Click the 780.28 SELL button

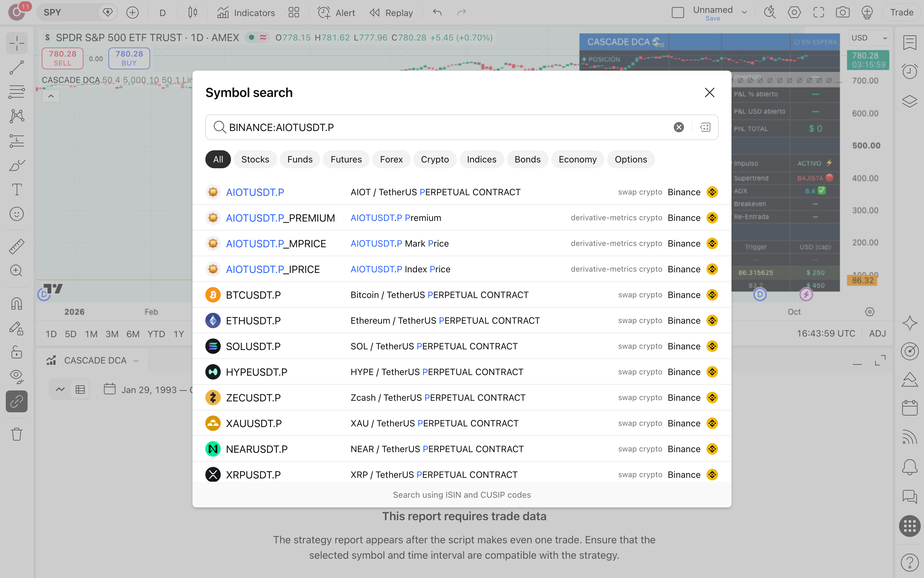(x=62, y=58)
